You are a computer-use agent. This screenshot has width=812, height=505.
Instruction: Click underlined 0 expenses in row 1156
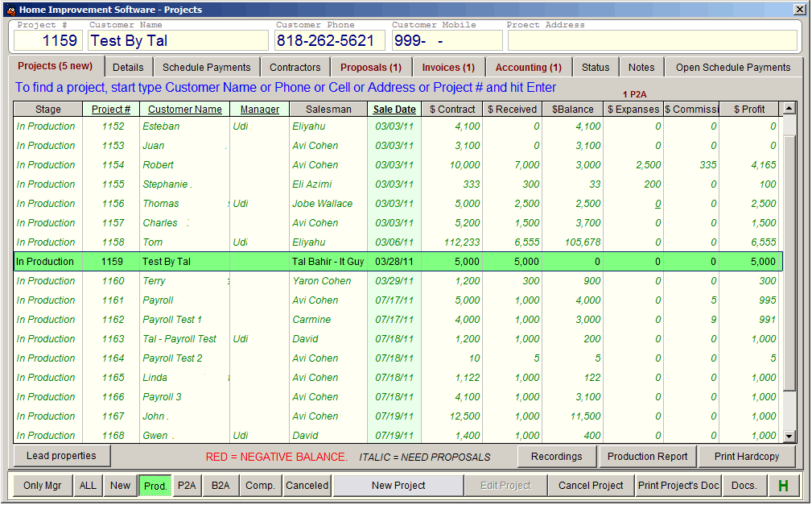657,204
